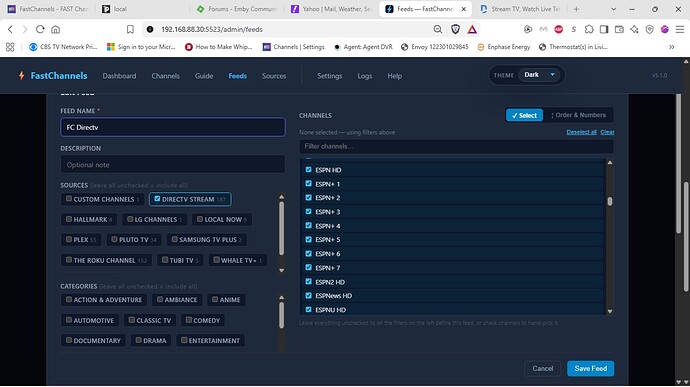Open browser main hamburger menu
Screen dimensions: 690x387
(x=679, y=29)
